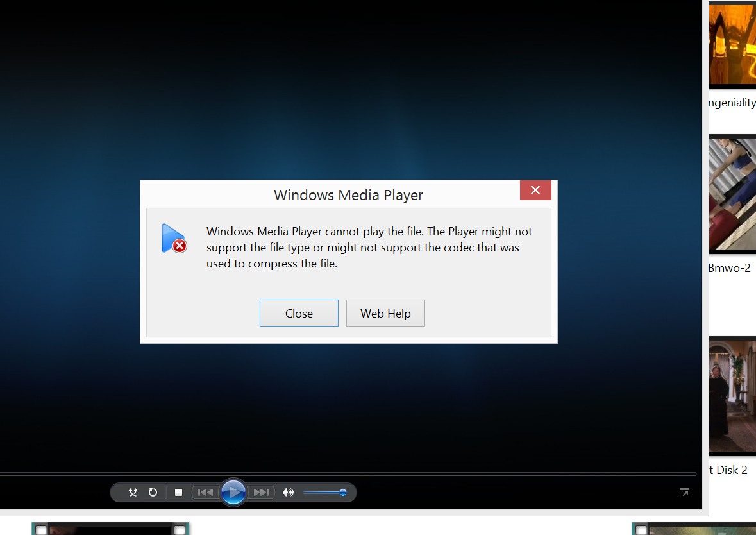Click the error icon in the dialog
This screenshot has height=535, width=756.
pos(174,239)
